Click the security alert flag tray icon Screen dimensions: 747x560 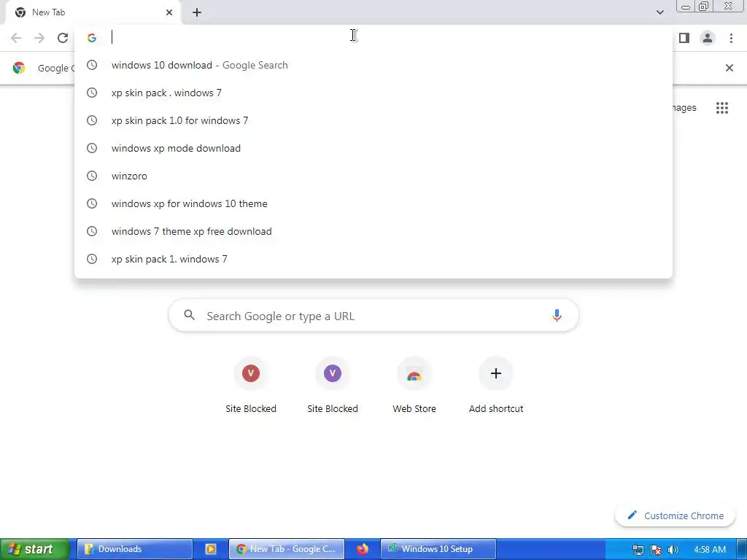pyautogui.click(x=656, y=550)
